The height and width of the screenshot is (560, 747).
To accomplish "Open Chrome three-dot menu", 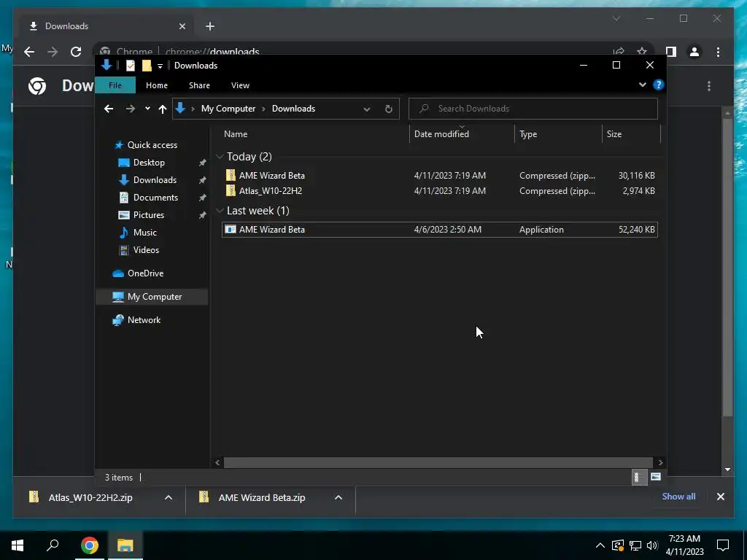I will click(718, 52).
